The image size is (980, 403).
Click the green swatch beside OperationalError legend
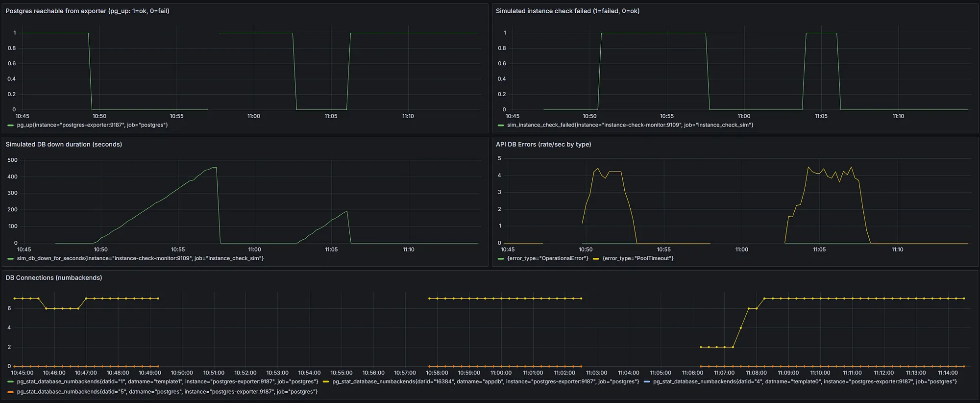coord(501,259)
